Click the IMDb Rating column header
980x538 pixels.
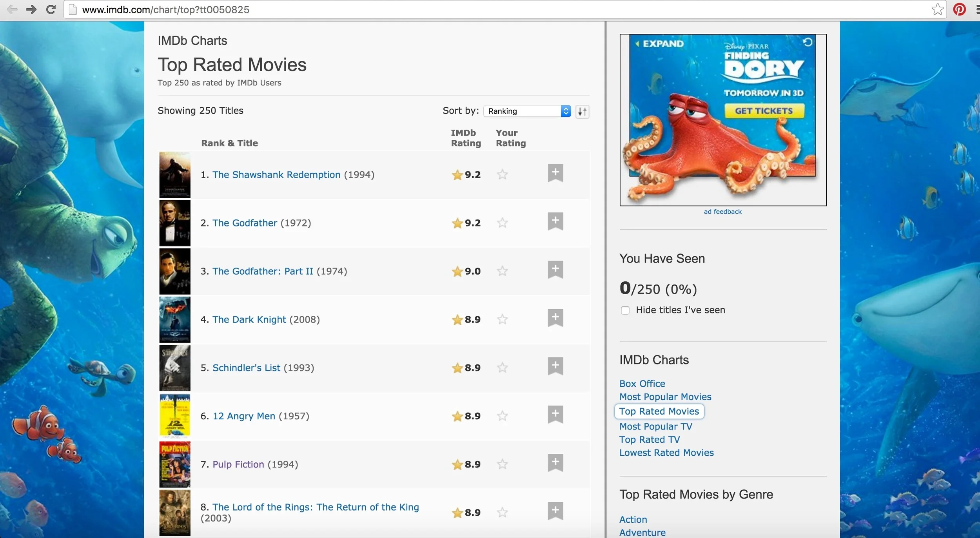point(466,138)
